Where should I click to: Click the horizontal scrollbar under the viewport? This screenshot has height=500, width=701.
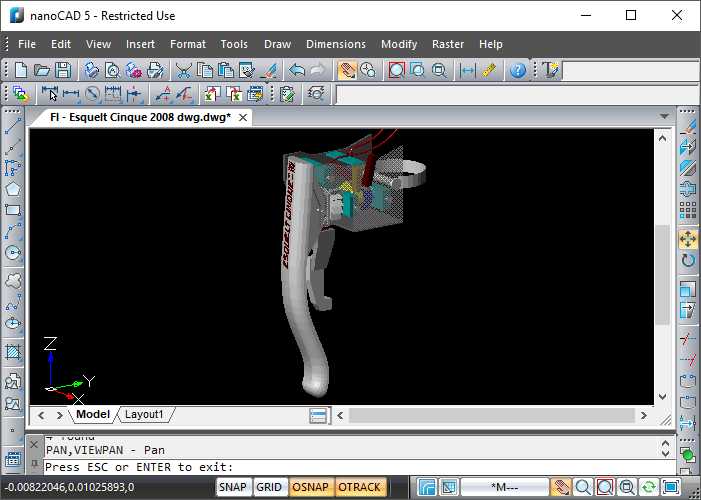[x=490, y=415]
